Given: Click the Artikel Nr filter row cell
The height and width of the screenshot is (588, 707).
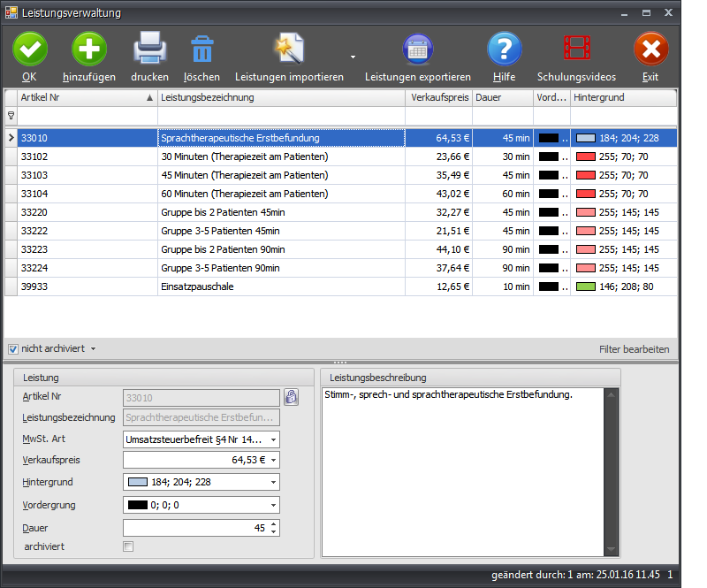Looking at the screenshot, I should (x=87, y=117).
